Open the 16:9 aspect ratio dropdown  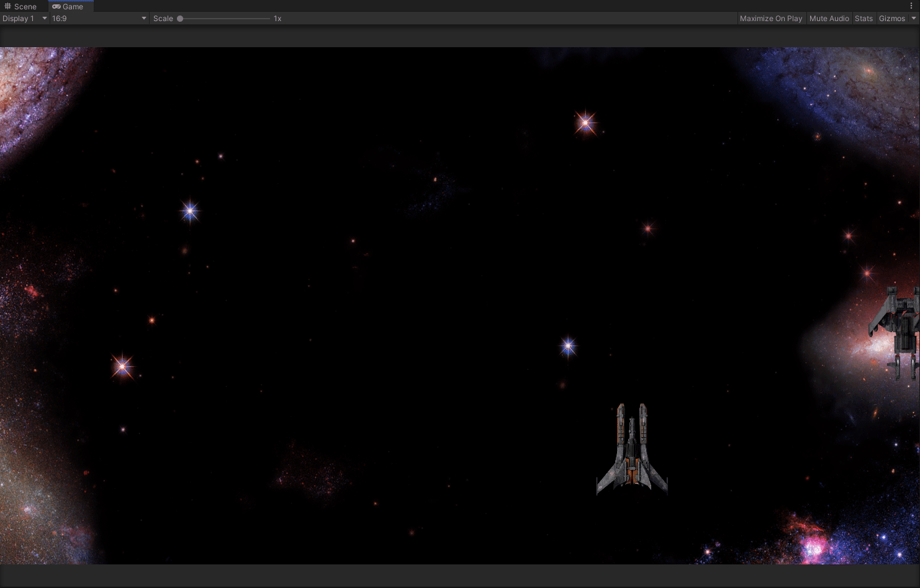pyautogui.click(x=99, y=19)
